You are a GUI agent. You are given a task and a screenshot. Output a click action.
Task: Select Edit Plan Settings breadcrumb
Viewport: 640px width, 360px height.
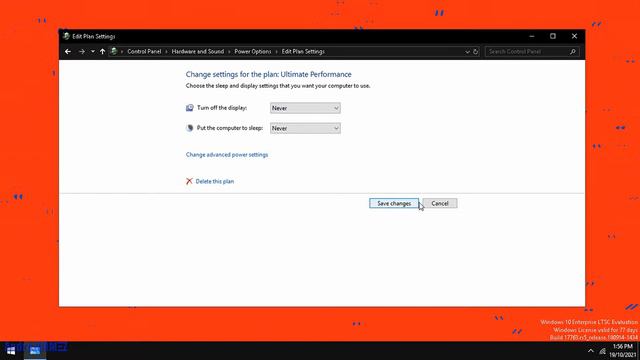(x=303, y=51)
